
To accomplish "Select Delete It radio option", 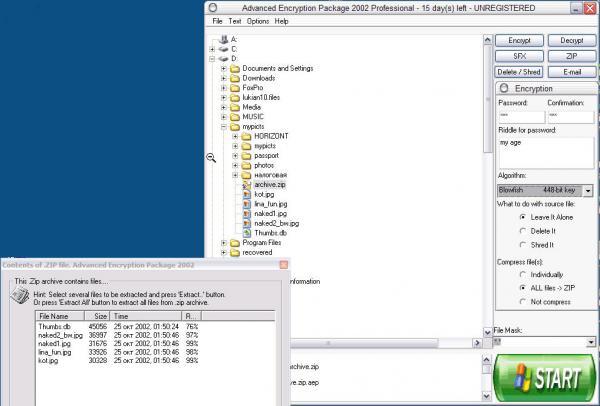I will tap(523, 231).
